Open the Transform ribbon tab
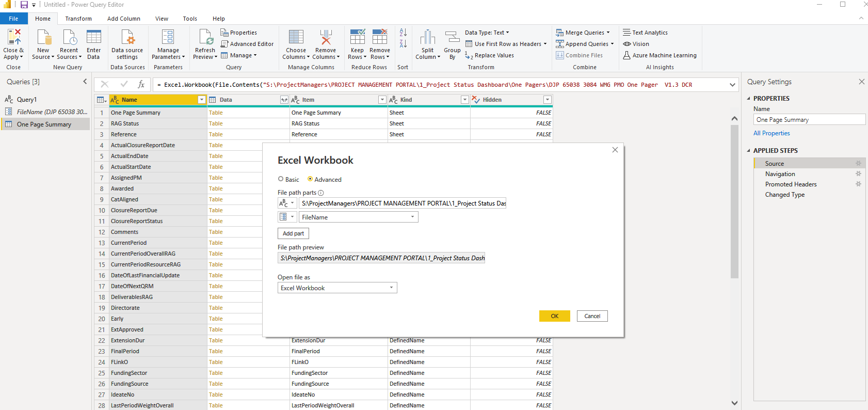Screen dimensions: 868x410 coord(78,19)
